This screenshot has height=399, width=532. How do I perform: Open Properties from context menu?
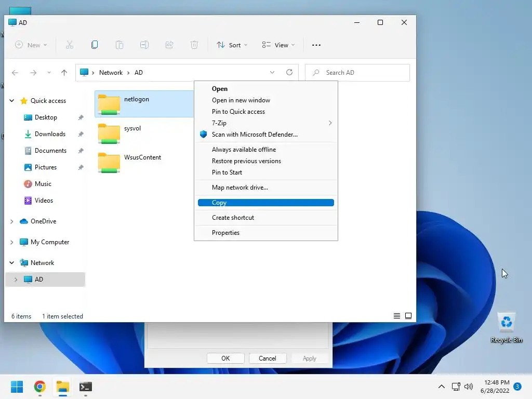(266, 233)
